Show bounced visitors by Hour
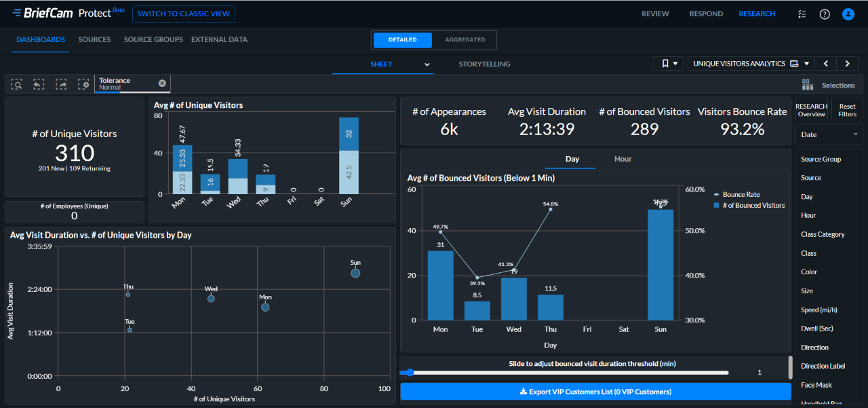 [x=623, y=159]
